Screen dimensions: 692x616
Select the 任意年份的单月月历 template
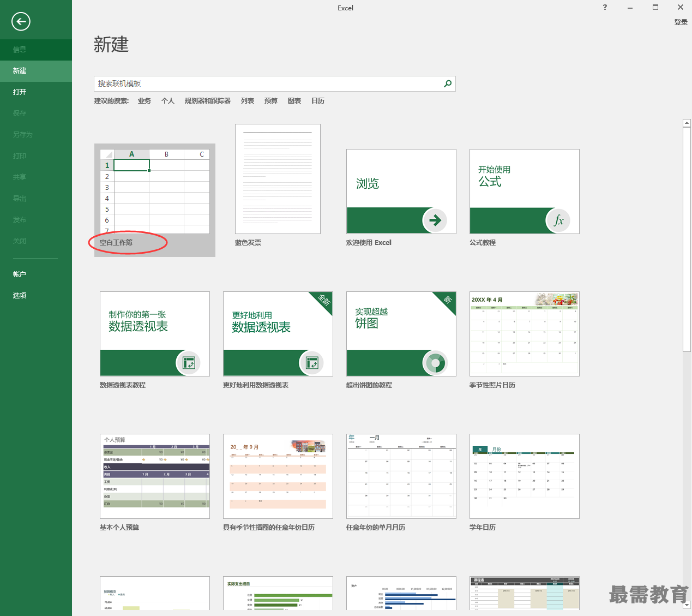[401, 476]
